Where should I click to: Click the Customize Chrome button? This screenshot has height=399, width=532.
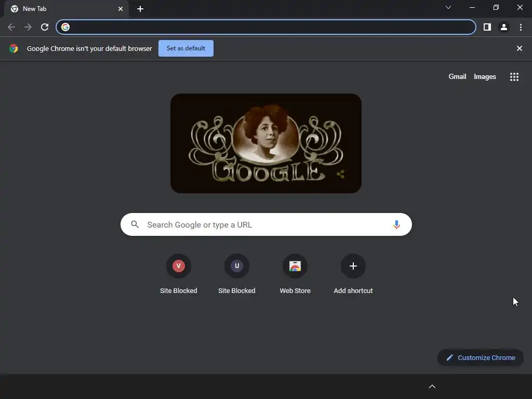(481, 357)
